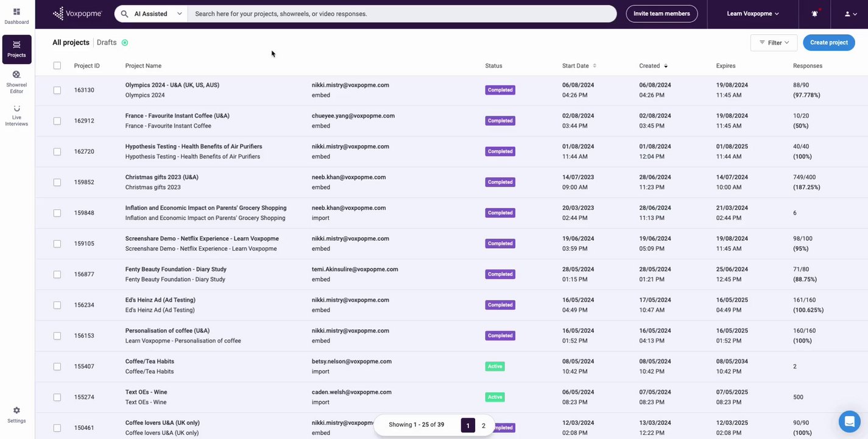Open the Showreel Editor
Image resolution: width=868 pixels, height=439 pixels.
pos(16,82)
